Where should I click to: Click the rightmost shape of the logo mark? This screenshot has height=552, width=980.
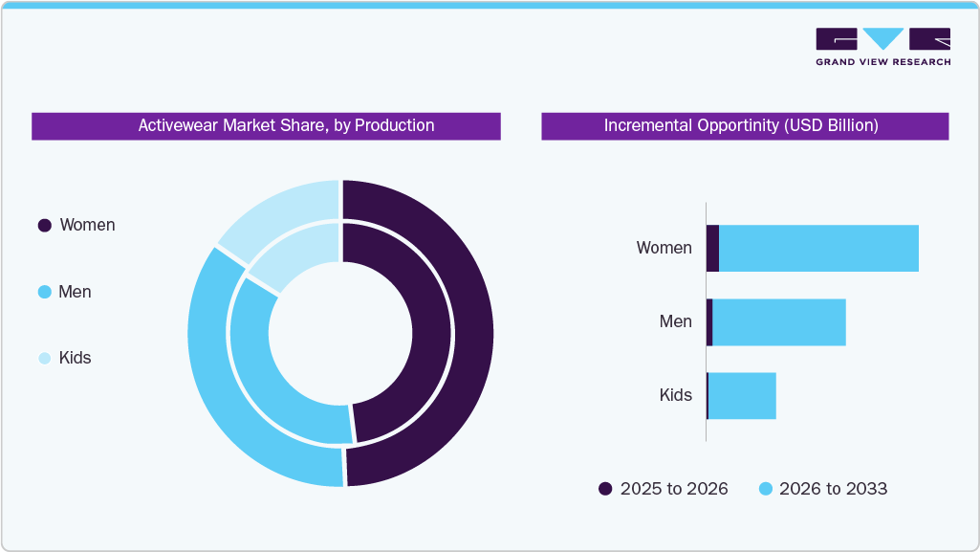point(929,38)
